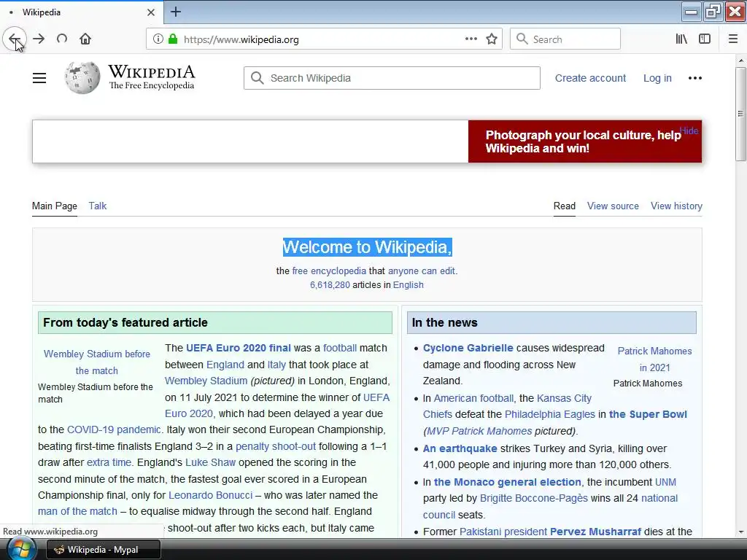Open Pervez Musharraf link
The width and height of the screenshot is (747, 560).
pos(595,532)
